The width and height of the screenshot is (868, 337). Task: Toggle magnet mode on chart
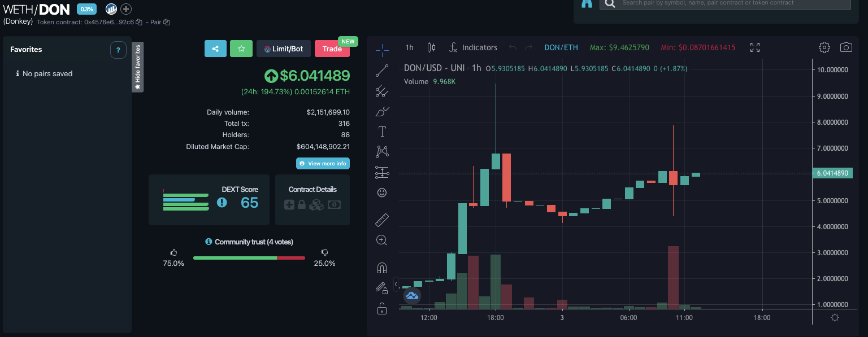382,268
